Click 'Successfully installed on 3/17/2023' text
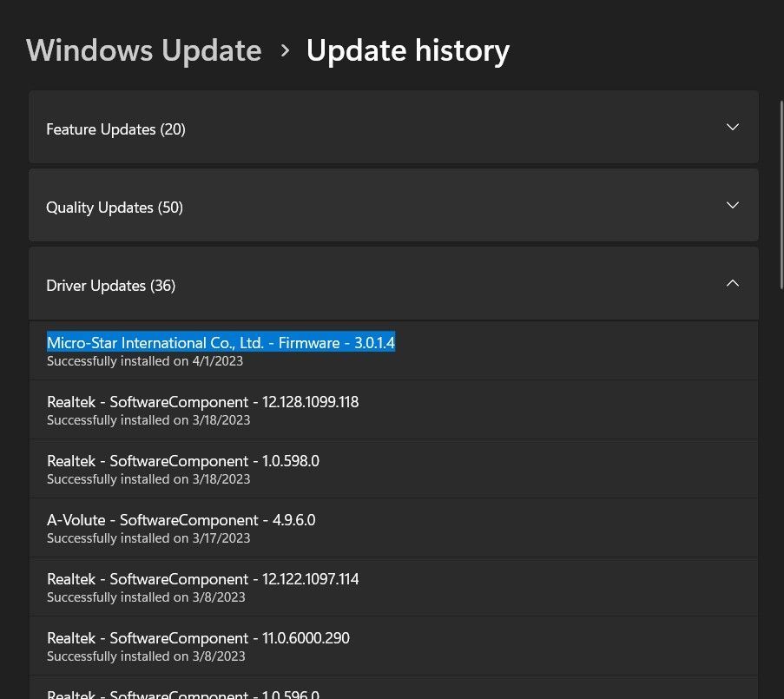This screenshot has width=784, height=699. pos(148,538)
